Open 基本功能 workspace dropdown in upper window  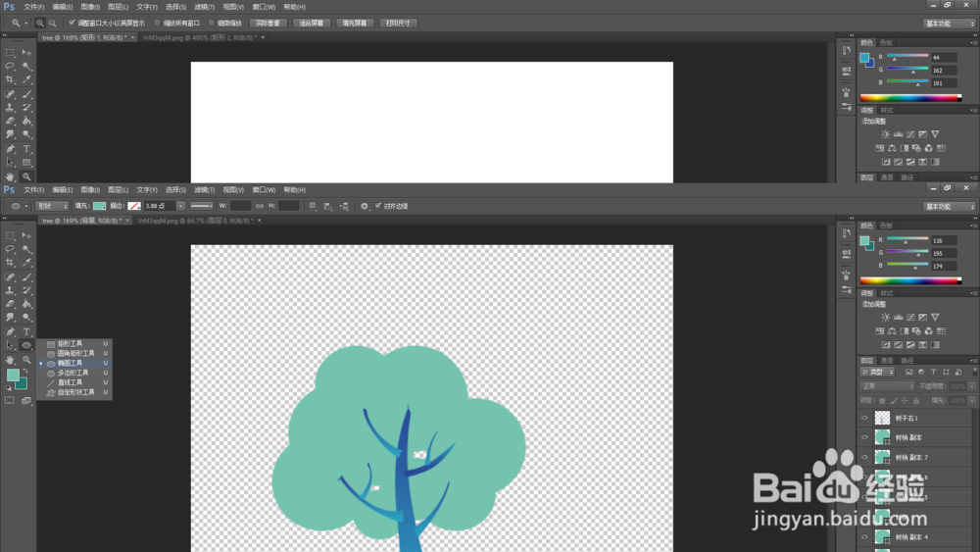point(949,24)
